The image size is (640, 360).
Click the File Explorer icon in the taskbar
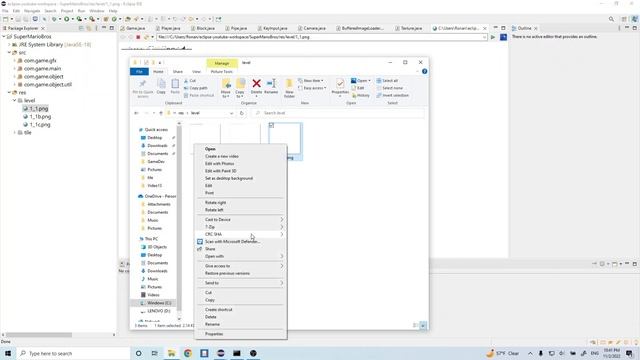click(171, 353)
